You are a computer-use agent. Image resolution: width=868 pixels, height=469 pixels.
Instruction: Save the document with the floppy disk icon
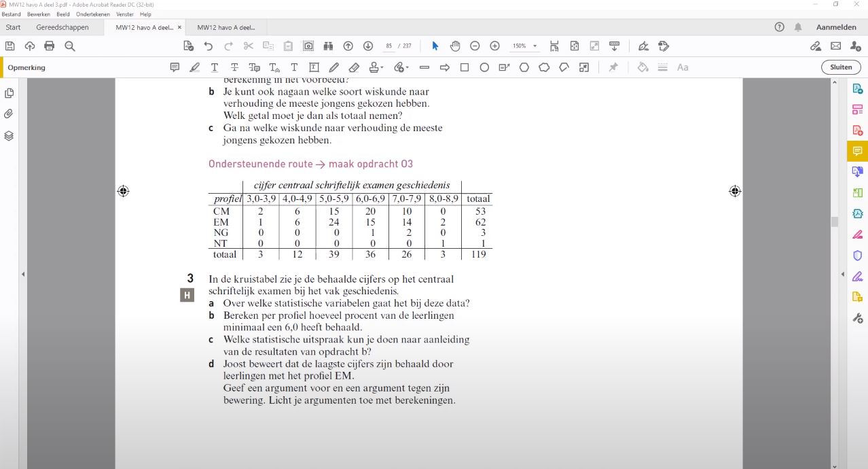point(10,46)
